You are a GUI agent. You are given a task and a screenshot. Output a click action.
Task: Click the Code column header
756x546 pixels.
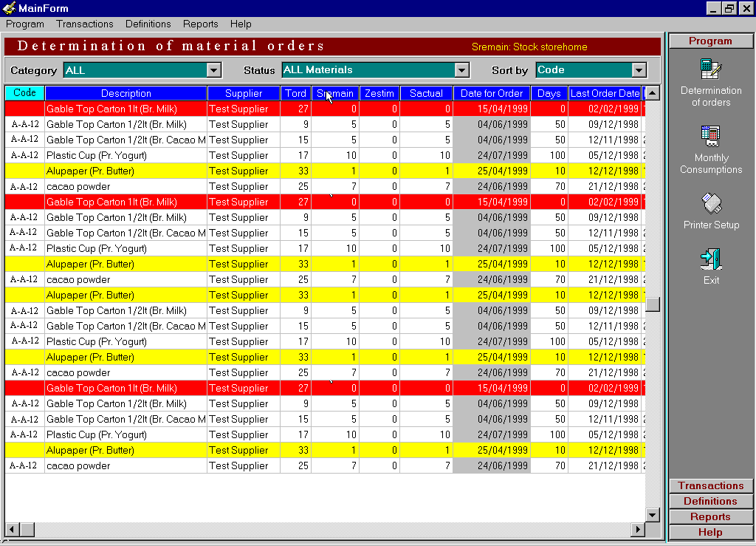click(24, 93)
